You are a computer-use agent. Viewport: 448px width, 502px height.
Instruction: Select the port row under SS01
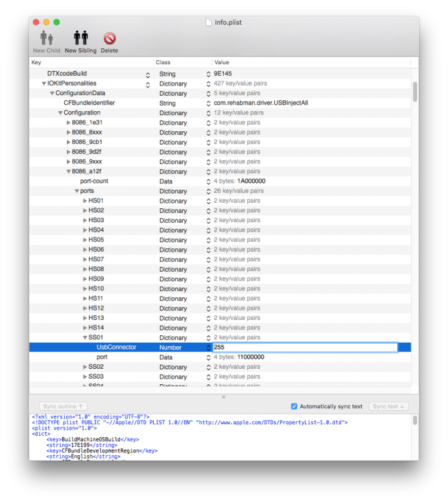pos(220,357)
